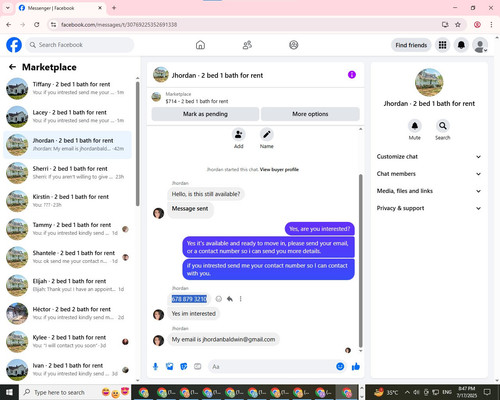Viewport: 500px width, 400px height.
Task: Mute the conversation with the bell icon
Action: click(415, 126)
